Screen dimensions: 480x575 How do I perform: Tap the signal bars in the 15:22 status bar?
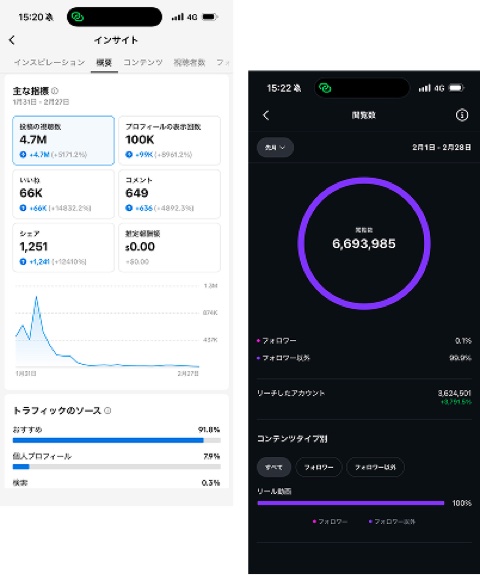425,88
